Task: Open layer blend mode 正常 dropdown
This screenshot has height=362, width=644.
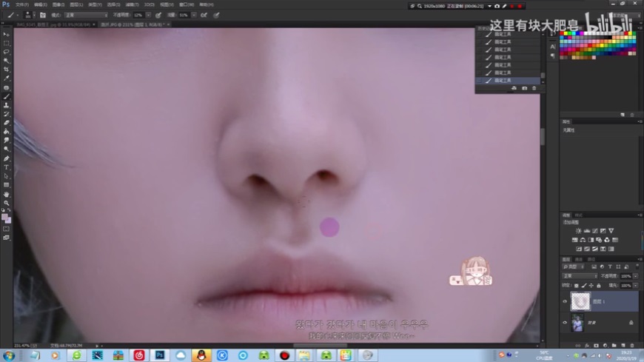Action: [580, 276]
